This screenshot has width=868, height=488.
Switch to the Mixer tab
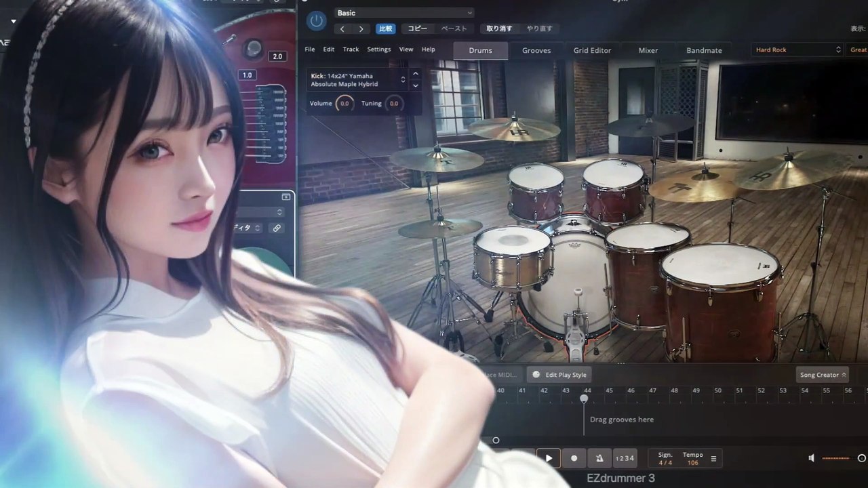648,50
